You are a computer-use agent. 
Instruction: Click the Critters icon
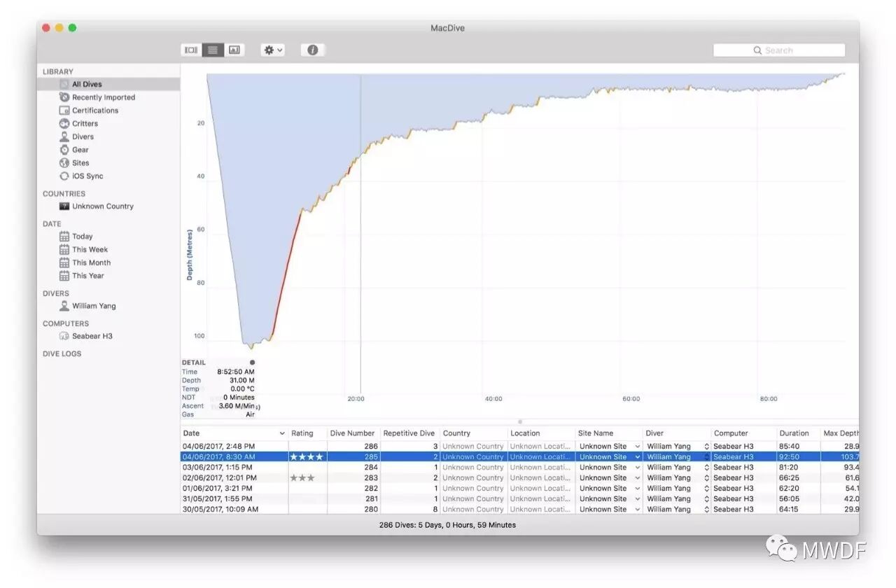pos(64,124)
